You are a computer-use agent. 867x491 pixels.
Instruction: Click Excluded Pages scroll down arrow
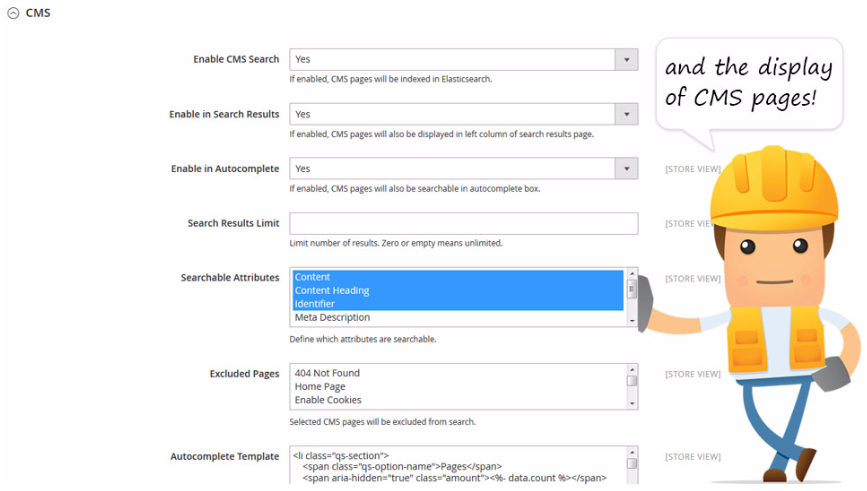[x=632, y=404]
